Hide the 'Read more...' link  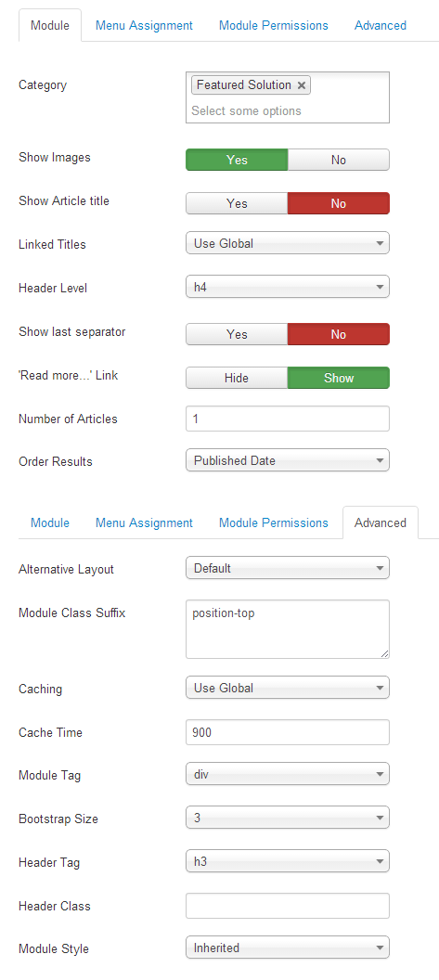point(237,378)
